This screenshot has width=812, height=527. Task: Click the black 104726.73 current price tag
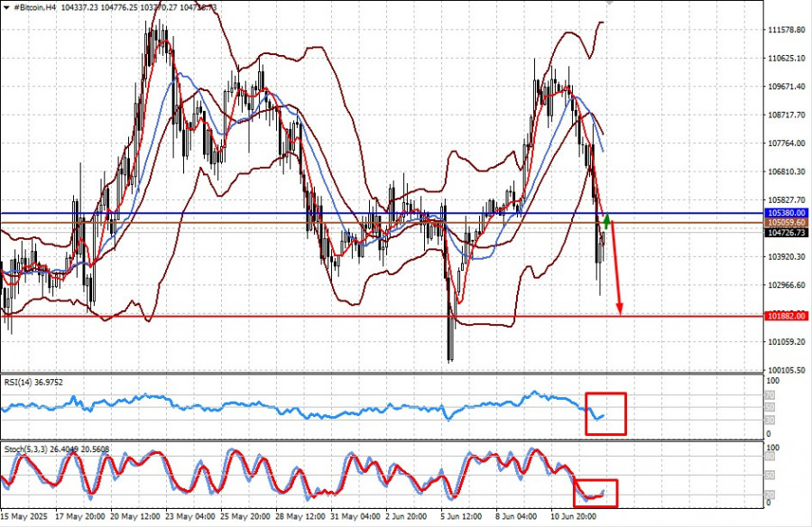click(x=786, y=233)
